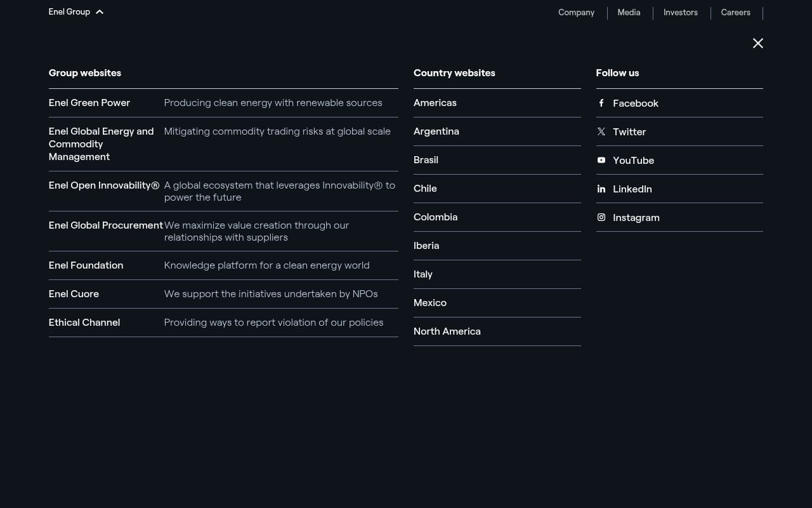Open Enel Green Power website
This screenshot has width=812, height=508.
[89, 103]
